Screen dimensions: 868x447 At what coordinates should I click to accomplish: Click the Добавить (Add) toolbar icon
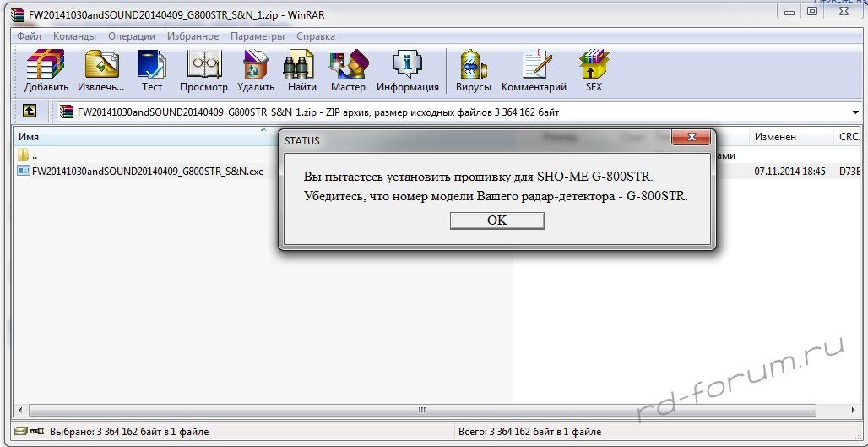[x=46, y=70]
